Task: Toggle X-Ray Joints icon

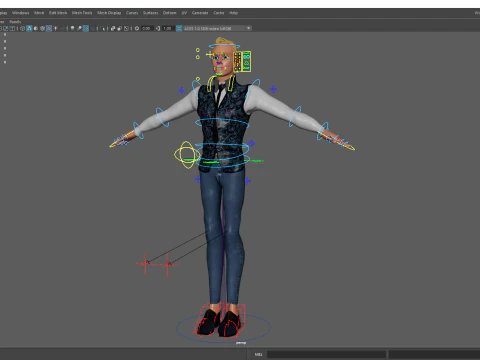Action: 126,28
